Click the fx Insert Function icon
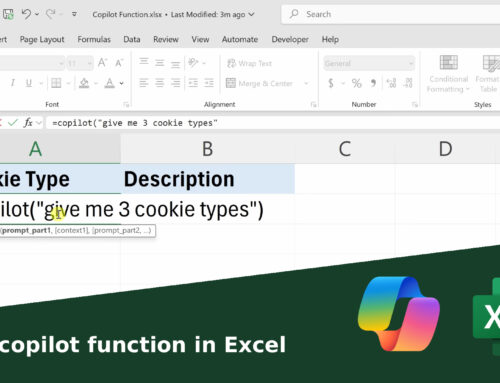Screen dimensions: 500x383 (x=28, y=123)
